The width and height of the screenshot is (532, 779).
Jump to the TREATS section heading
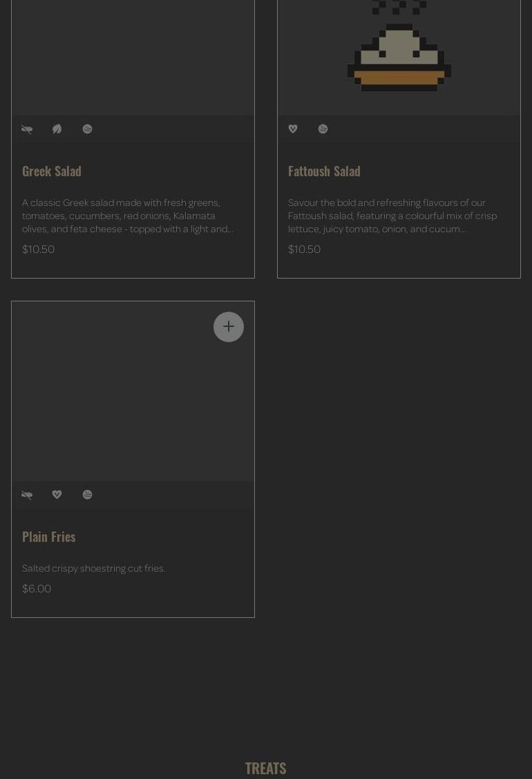(x=266, y=768)
